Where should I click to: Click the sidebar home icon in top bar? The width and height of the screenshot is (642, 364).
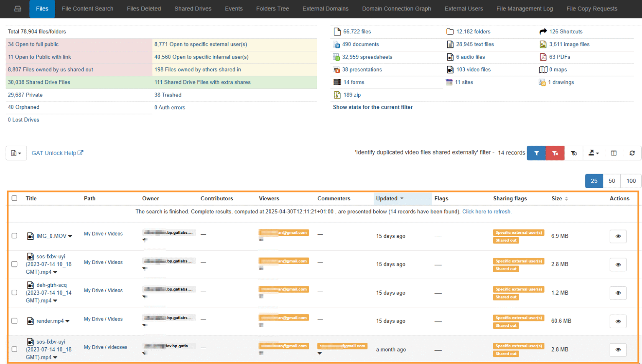point(18,8)
